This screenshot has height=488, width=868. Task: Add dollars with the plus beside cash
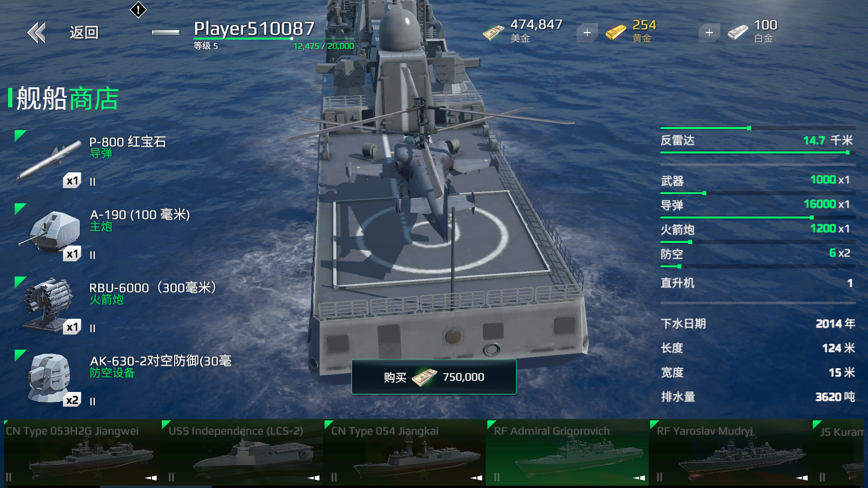(587, 33)
